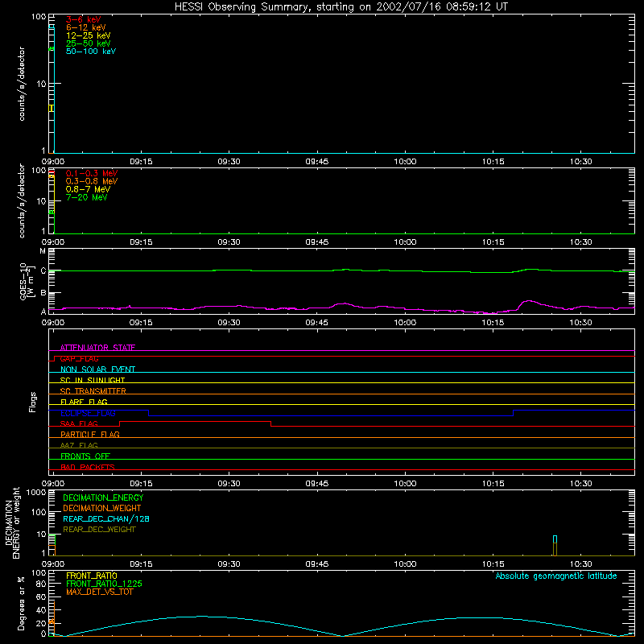Screen dimensions: 644x644
Task: Select the M class tick label on GOES plot
Action: [x=43, y=251]
